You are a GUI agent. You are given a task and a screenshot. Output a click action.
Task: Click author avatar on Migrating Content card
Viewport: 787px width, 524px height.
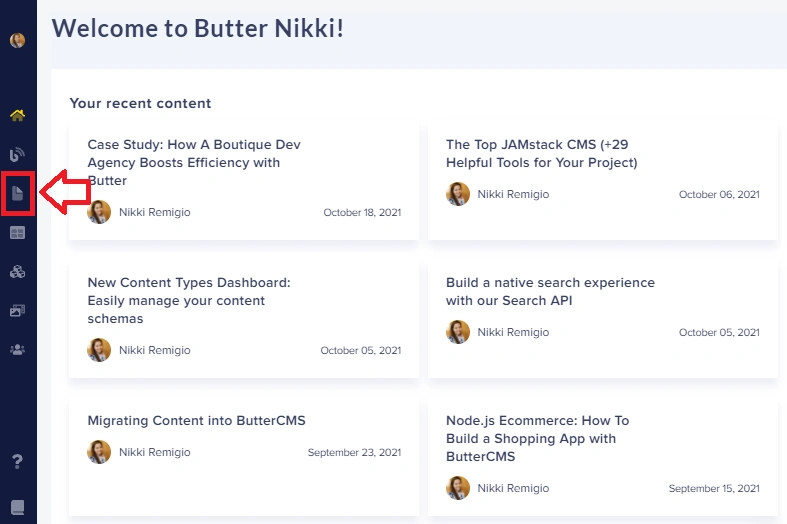pos(99,452)
